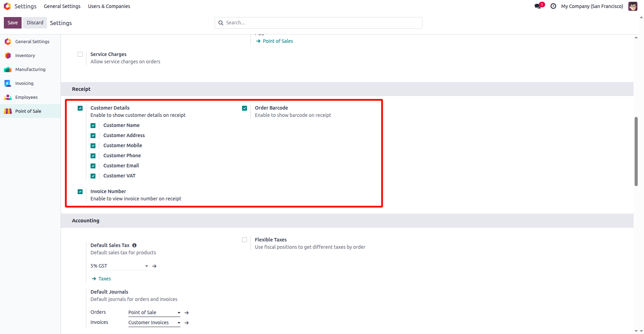Open the Users & Companies menu

109,6
